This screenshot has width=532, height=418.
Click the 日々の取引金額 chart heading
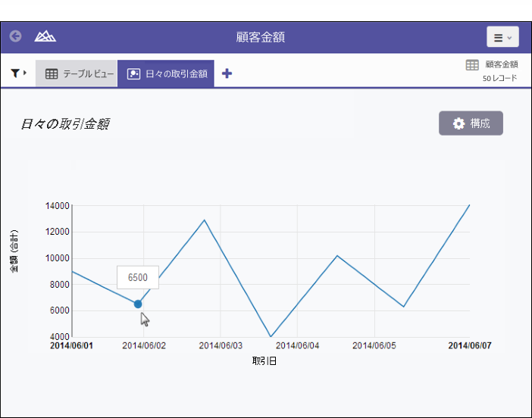(64, 124)
